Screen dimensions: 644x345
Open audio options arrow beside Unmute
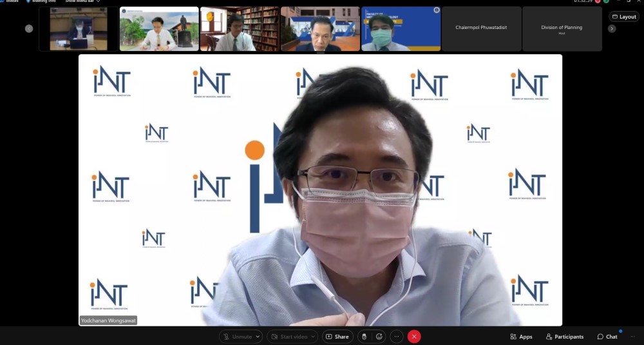[x=259, y=337]
